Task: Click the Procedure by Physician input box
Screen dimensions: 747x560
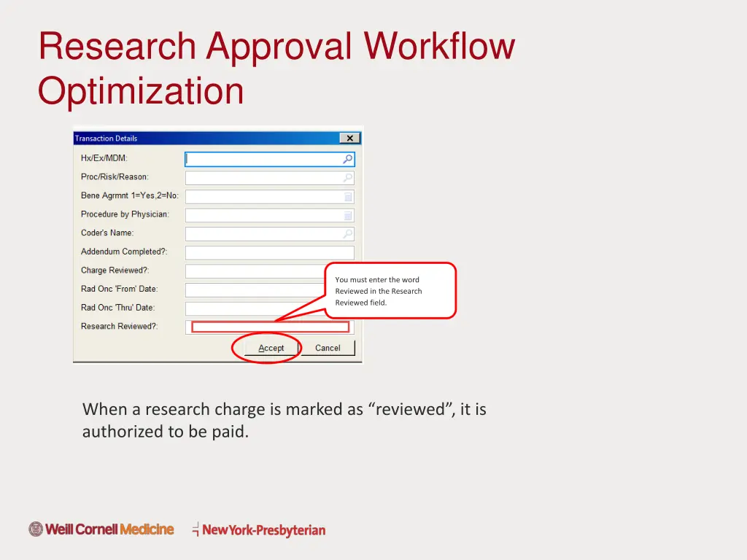Action: tap(263, 216)
